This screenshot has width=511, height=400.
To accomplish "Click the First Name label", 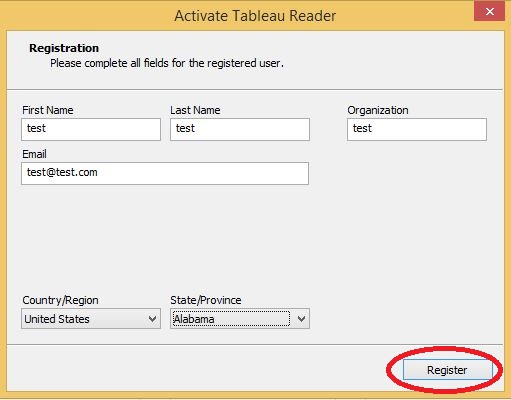I will pos(48,110).
